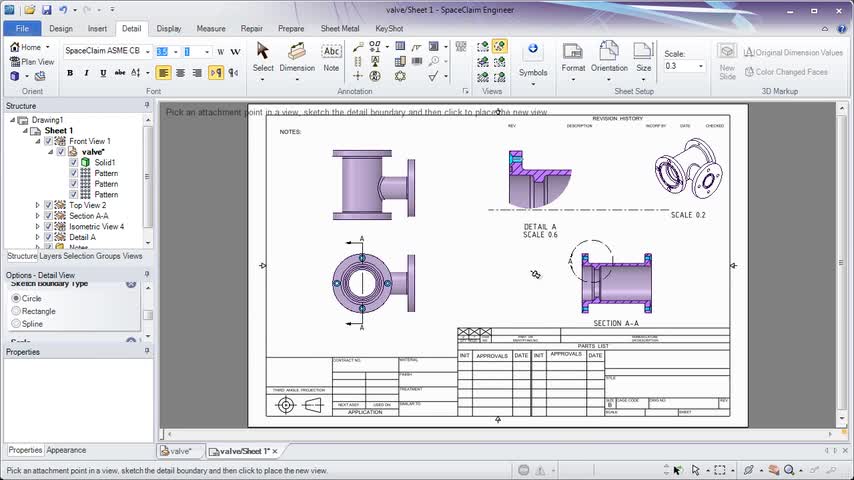This screenshot has width=854, height=480.
Task: Open the Scale dropdown
Action: coord(700,66)
